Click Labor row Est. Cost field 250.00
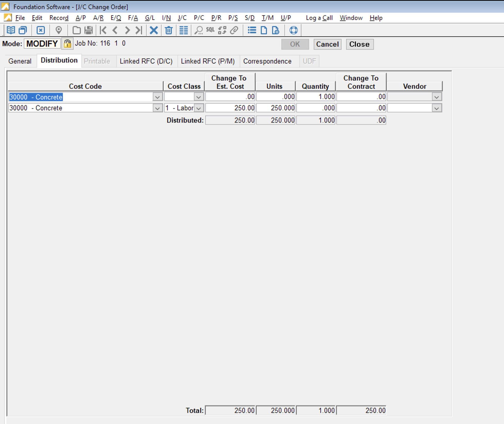 [x=230, y=108]
